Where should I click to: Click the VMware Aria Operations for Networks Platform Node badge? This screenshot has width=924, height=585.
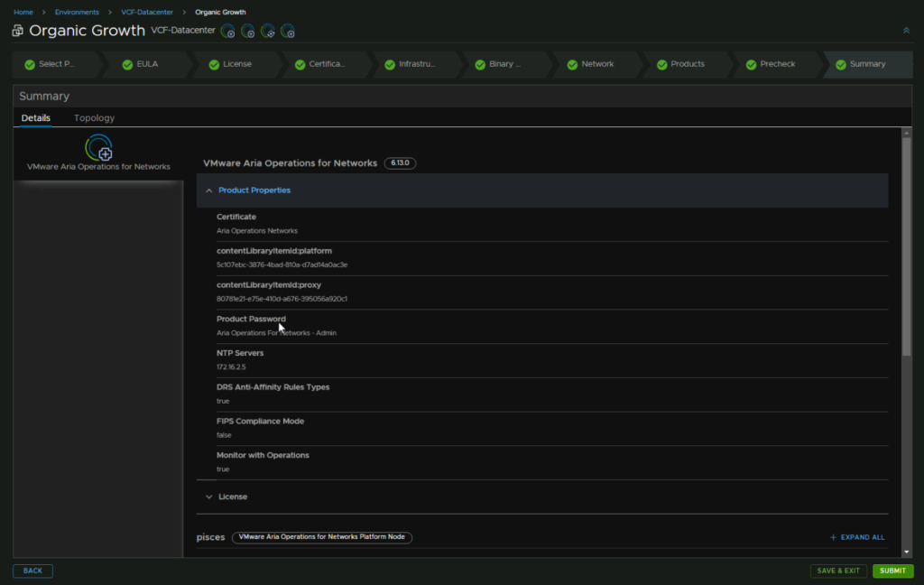click(x=322, y=537)
